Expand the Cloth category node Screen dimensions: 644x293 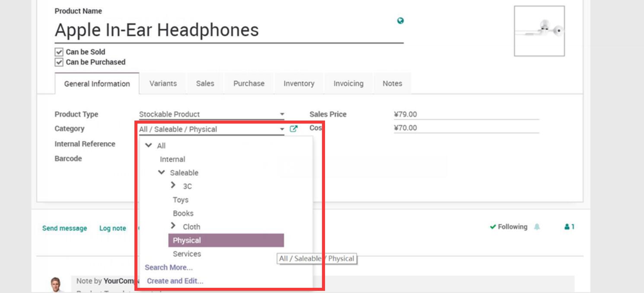click(x=173, y=226)
